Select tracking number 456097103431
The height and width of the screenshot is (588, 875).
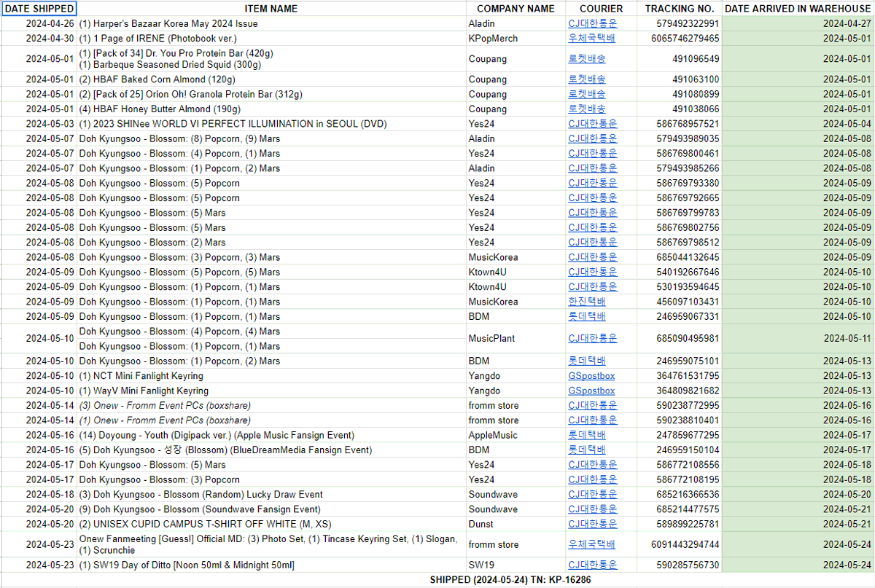(680, 302)
